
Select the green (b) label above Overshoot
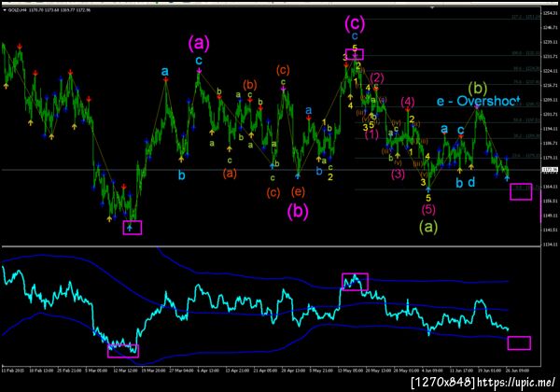[478, 88]
